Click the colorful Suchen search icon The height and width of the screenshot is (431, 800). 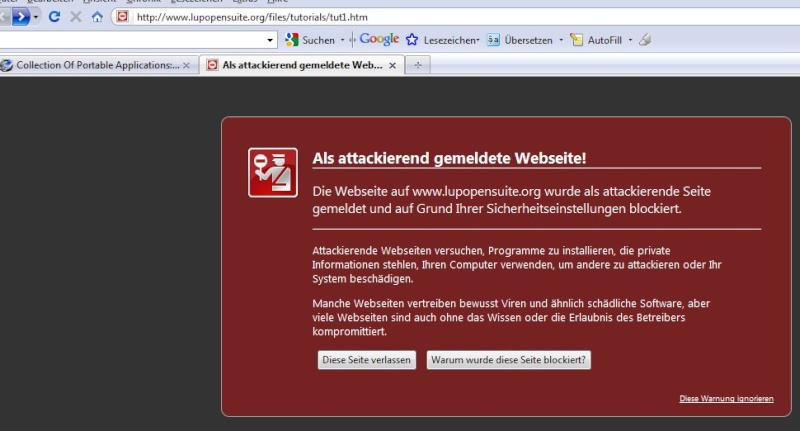click(x=292, y=40)
